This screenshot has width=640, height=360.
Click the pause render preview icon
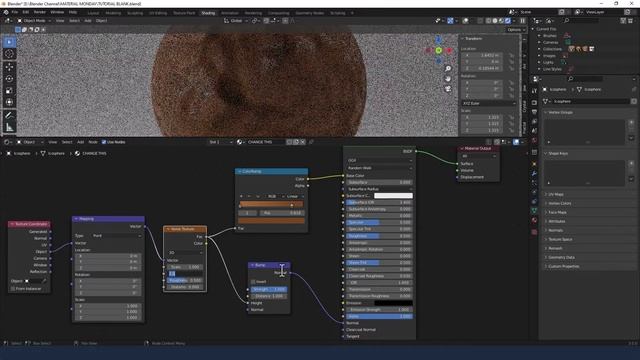point(522,20)
